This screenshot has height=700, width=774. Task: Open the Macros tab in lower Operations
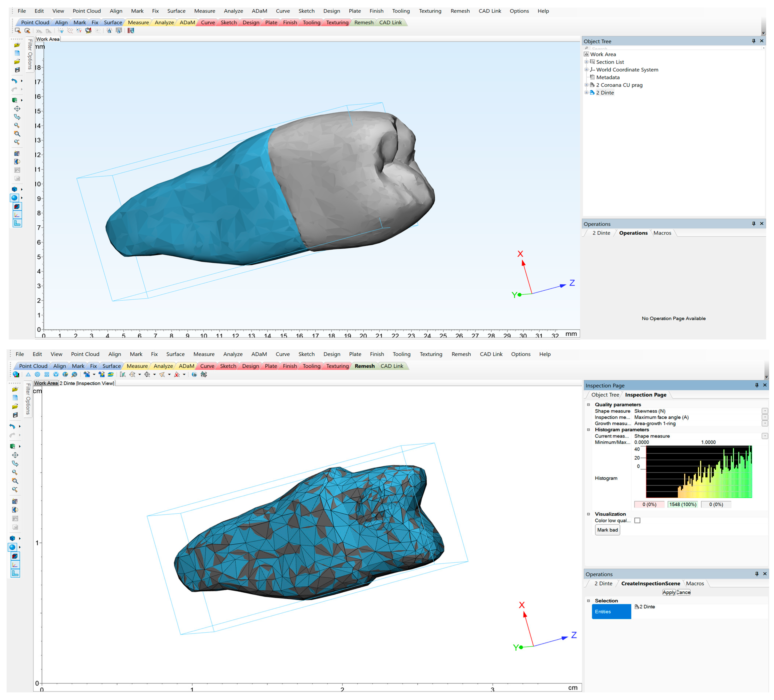tap(695, 584)
